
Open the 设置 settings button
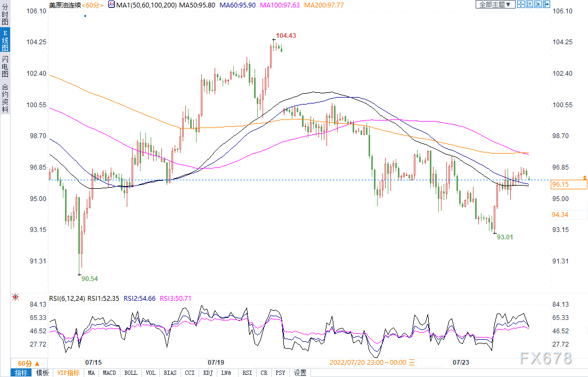click(x=300, y=373)
